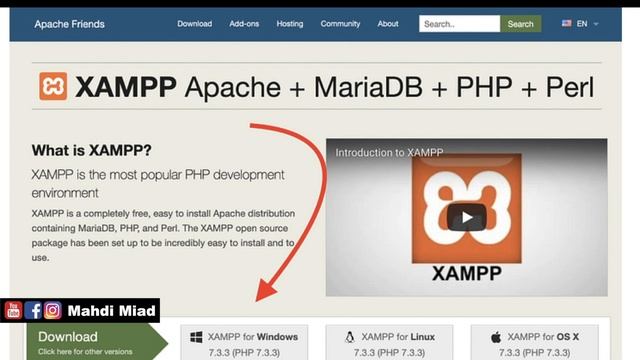Click the orange XAMPP logo icon

click(53, 86)
